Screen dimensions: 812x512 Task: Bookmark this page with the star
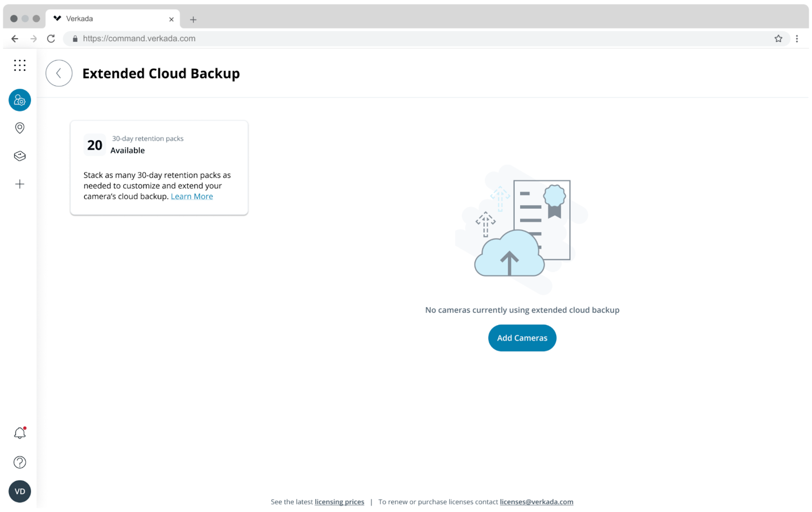[x=778, y=39]
